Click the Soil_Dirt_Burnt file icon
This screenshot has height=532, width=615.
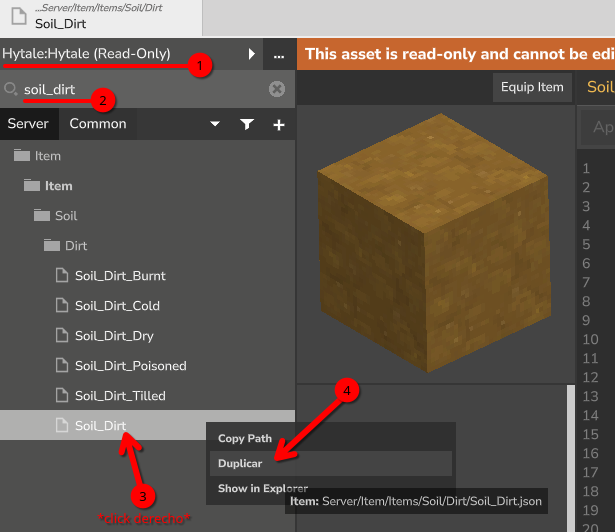62,276
